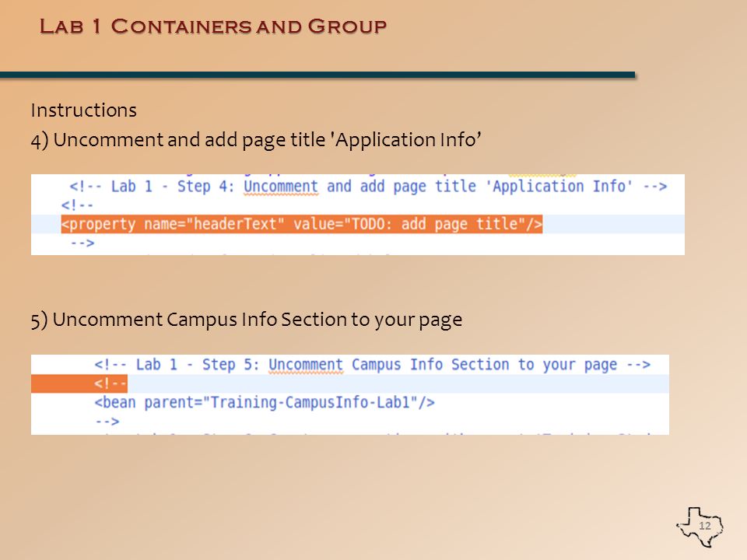Click the closing comment marker under bean line
This screenshot has height=560, width=747.
(107, 422)
